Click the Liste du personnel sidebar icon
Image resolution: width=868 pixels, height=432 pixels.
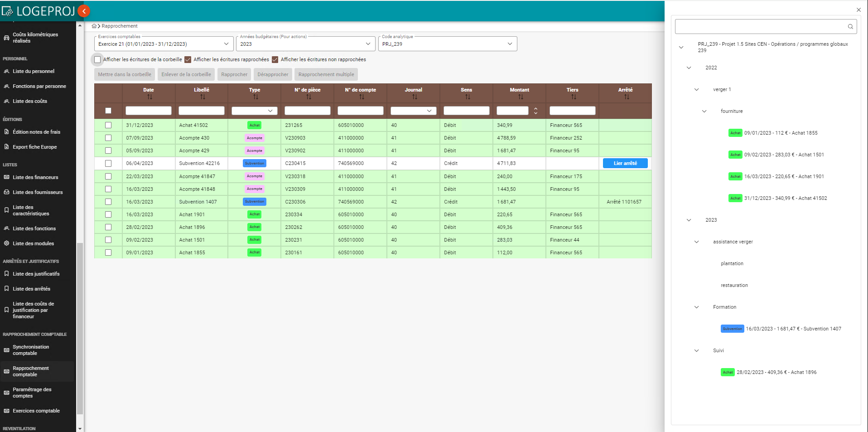6,71
